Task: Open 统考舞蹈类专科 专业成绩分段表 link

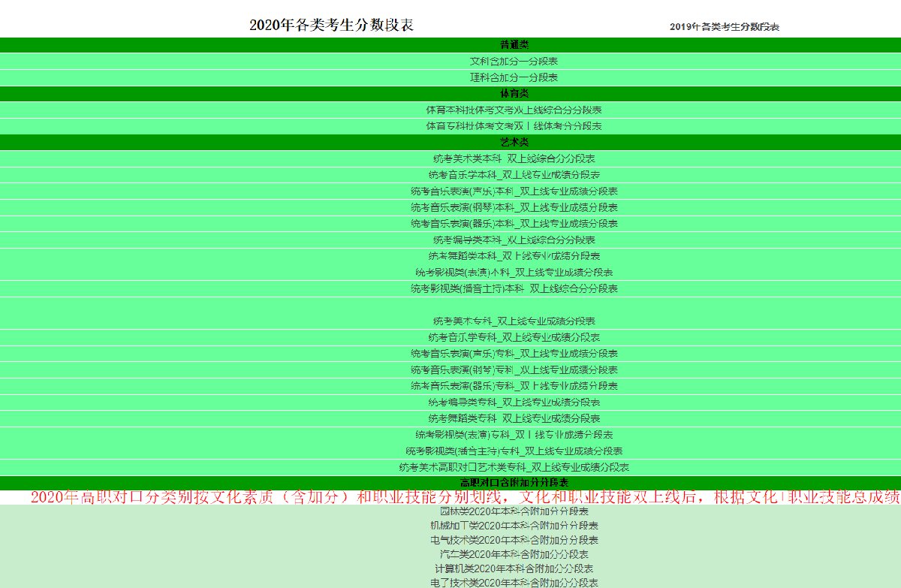Action: pos(514,418)
